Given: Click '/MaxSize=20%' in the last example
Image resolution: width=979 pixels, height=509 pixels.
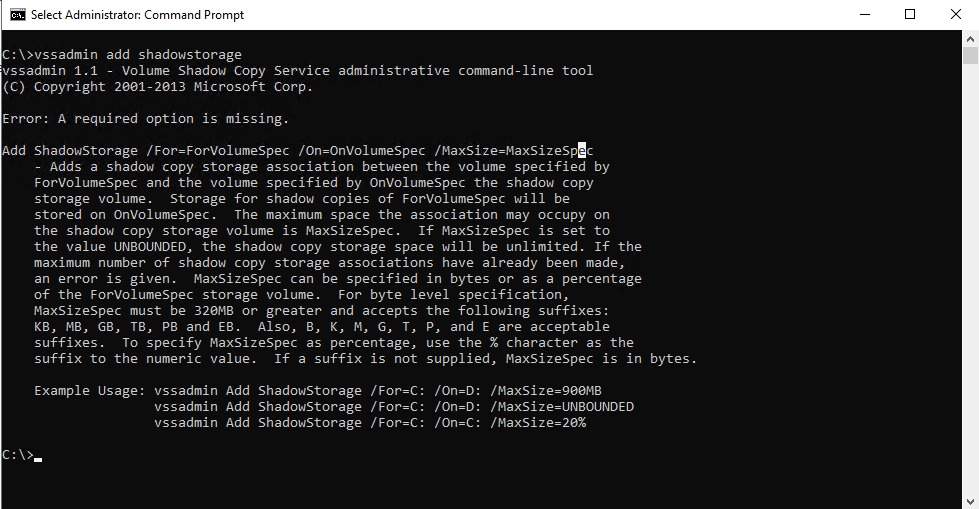Looking at the screenshot, I should click(x=538, y=423).
